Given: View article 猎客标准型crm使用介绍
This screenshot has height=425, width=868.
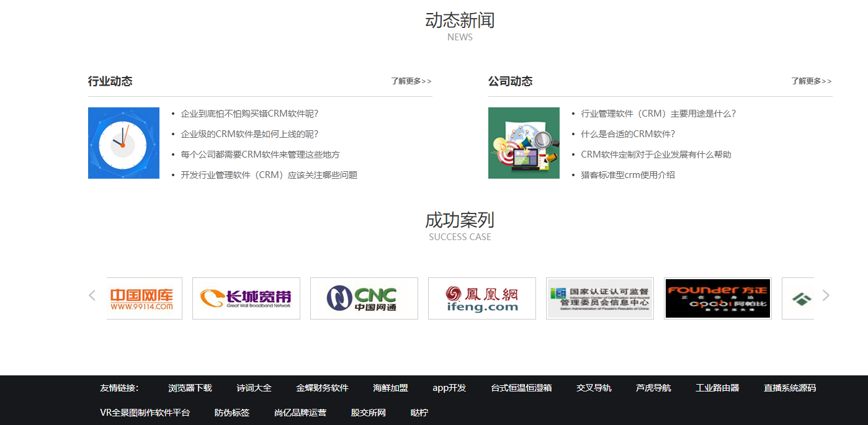Looking at the screenshot, I should (628, 175).
